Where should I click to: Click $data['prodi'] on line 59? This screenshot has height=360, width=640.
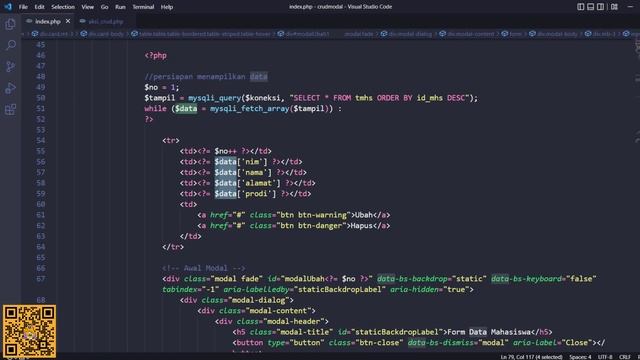click(x=245, y=193)
